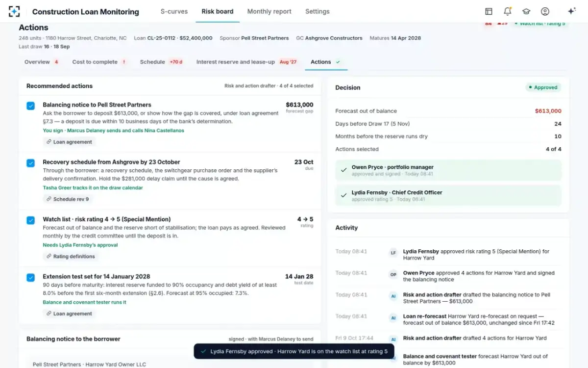The width and height of the screenshot is (588, 368).
Task: Click 'You sign · Marcus Delaney sends' line
Action: point(113,131)
